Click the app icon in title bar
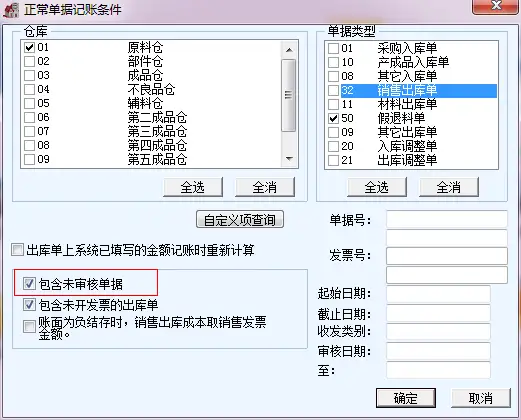The width and height of the screenshot is (521, 420). pos(11,10)
